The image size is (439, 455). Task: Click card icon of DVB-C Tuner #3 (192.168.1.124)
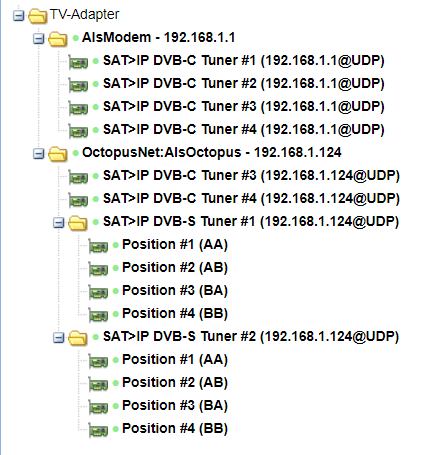pyautogui.click(x=78, y=177)
